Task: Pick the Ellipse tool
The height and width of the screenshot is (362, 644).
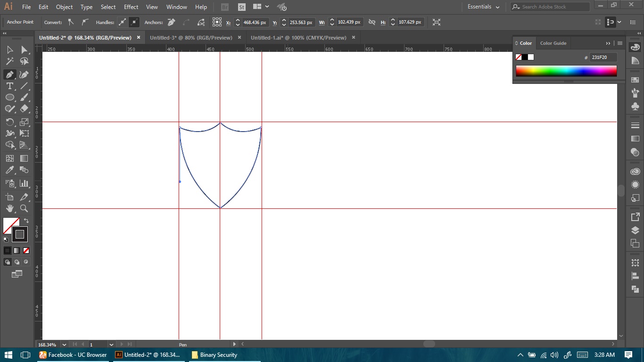Action: point(9,98)
